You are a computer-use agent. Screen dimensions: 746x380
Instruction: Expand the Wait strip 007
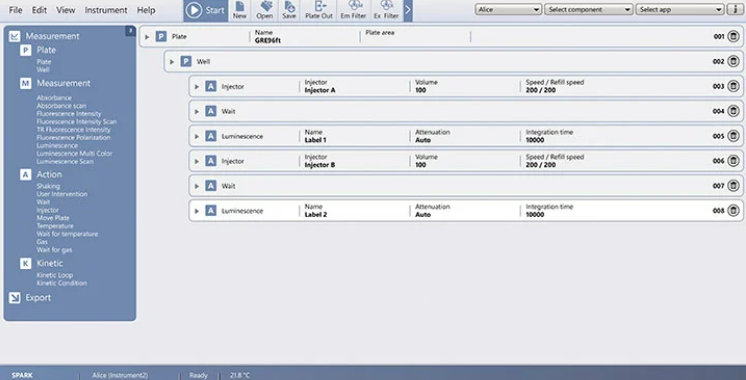196,186
